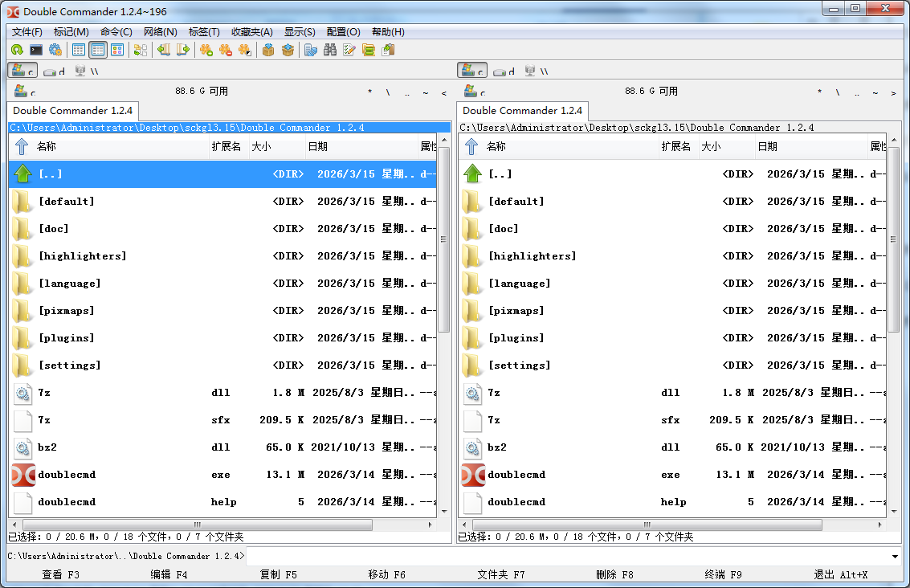This screenshot has width=910, height=588.
Task: Open right panel drive list button
Action: (471, 92)
